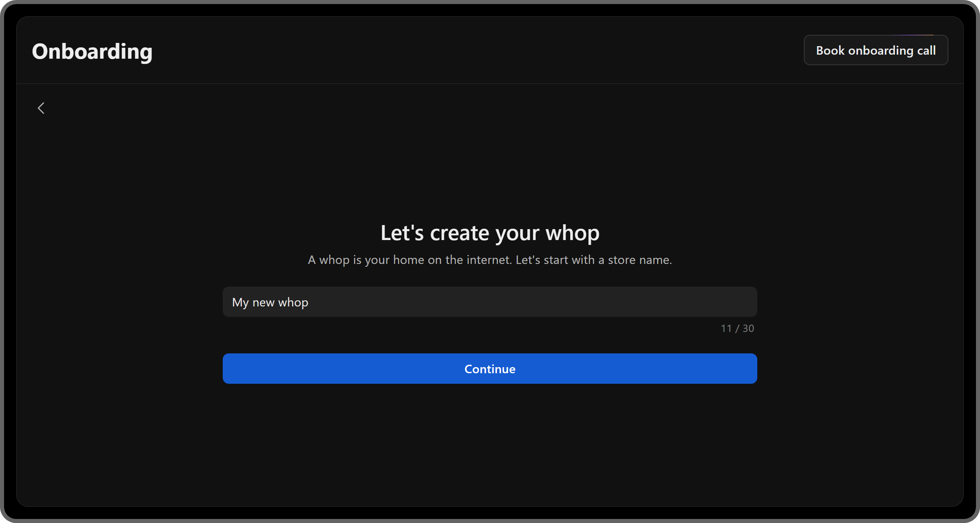Open the Book onboarding call button
Screen dimensions: 980x523
(876, 50)
